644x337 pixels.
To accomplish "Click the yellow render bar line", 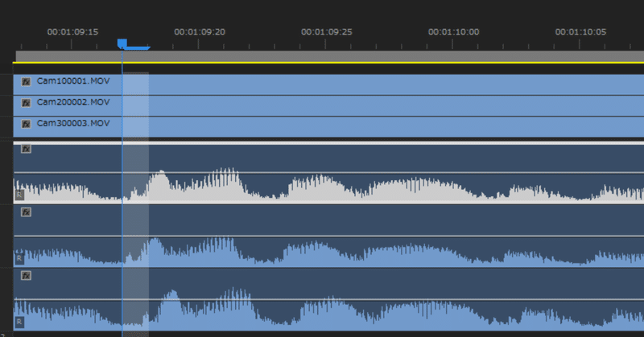I will (328, 63).
